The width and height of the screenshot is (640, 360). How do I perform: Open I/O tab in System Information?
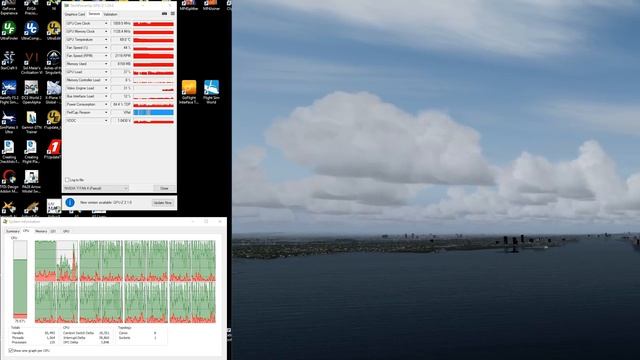click(x=53, y=231)
